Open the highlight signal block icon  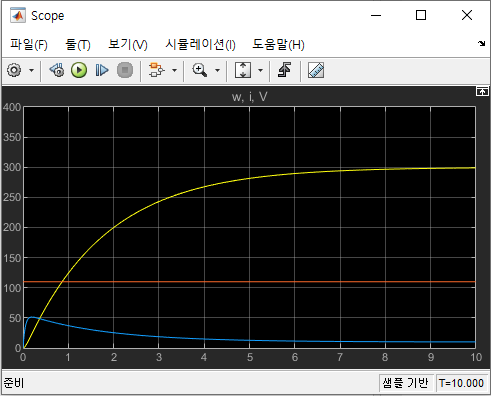[x=156, y=70]
